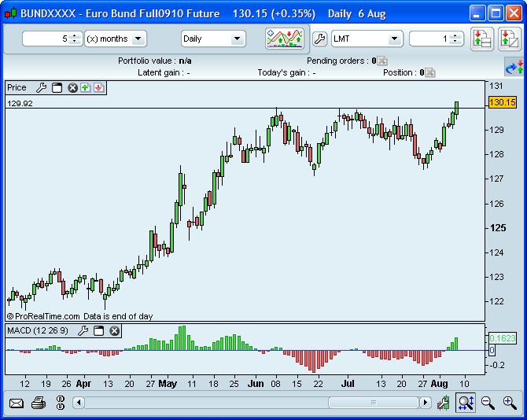Zoom out with the minus magnifier
Viewport: 527px width, 420px height.
coord(488,403)
